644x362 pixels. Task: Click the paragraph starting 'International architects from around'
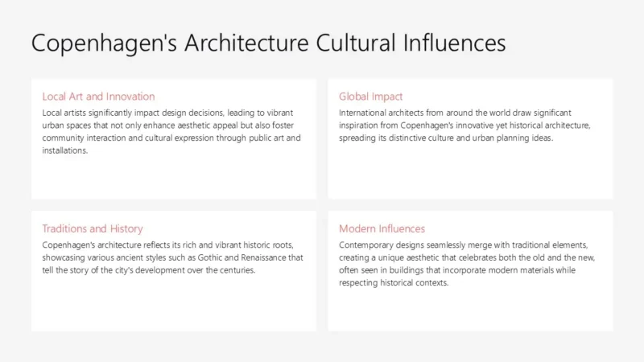point(464,125)
